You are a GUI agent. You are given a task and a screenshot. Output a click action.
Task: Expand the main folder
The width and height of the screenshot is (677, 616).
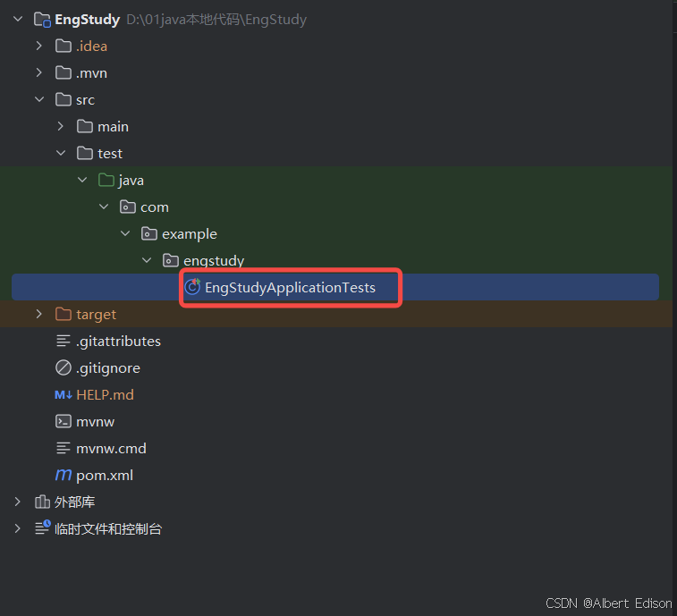tap(60, 127)
